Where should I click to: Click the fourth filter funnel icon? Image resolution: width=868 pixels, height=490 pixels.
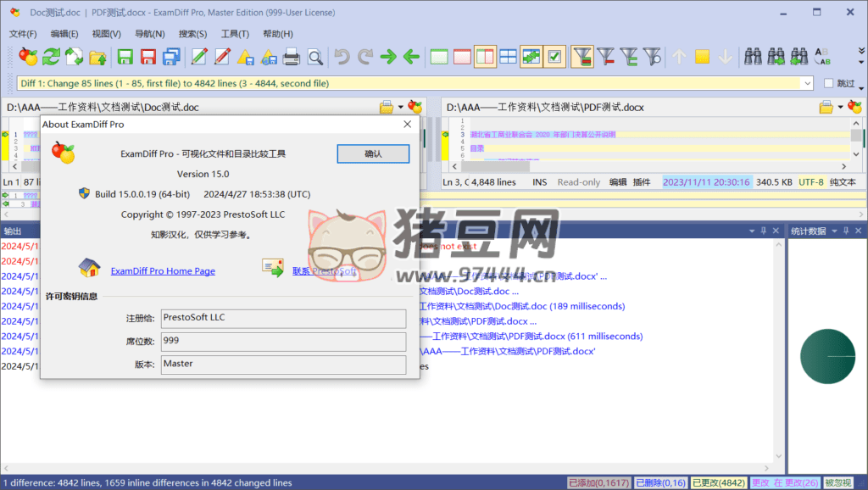[x=652, y=57]
